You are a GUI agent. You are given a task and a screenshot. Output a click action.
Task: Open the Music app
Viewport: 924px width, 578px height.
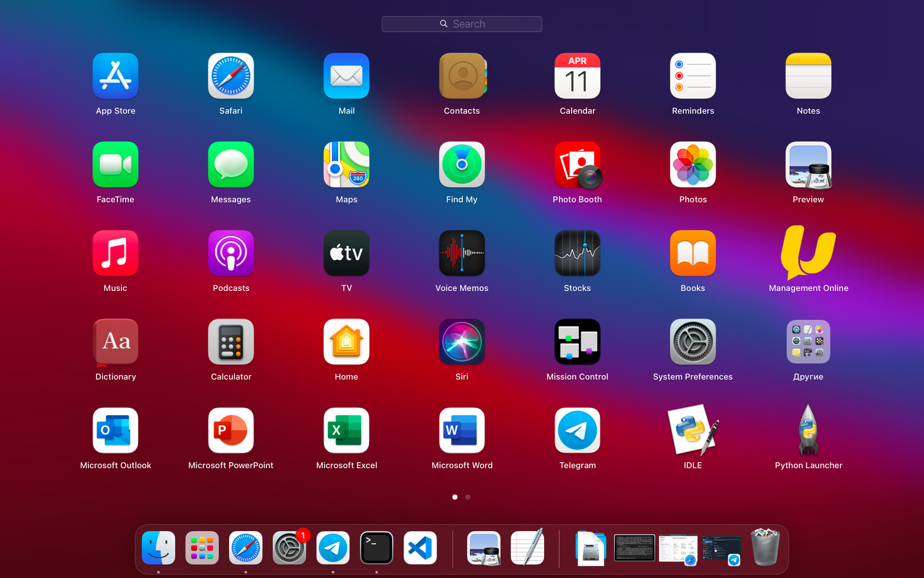(116, 254)
